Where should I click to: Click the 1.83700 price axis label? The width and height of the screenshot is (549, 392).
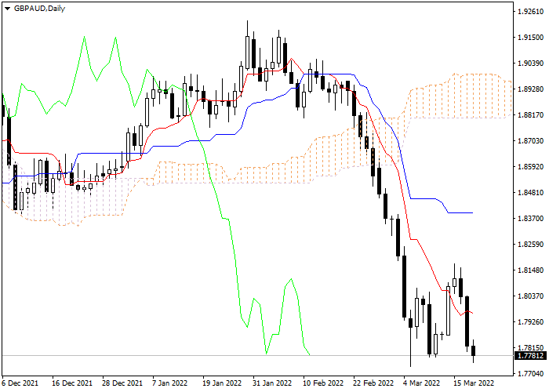point(531,219)
